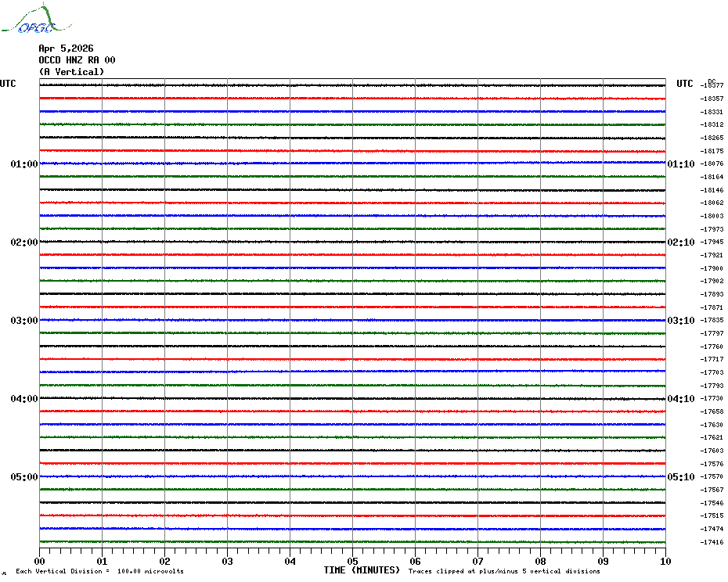
Task: Click the TIME (MINUTES) axis title
Action: [x=362, y=570]
